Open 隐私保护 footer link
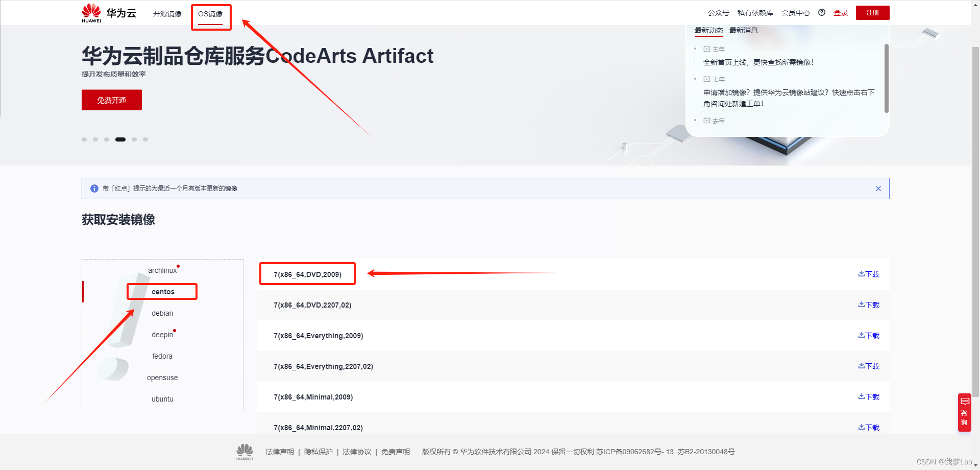This screenshot has width=980, height=470. pos(318,452)
